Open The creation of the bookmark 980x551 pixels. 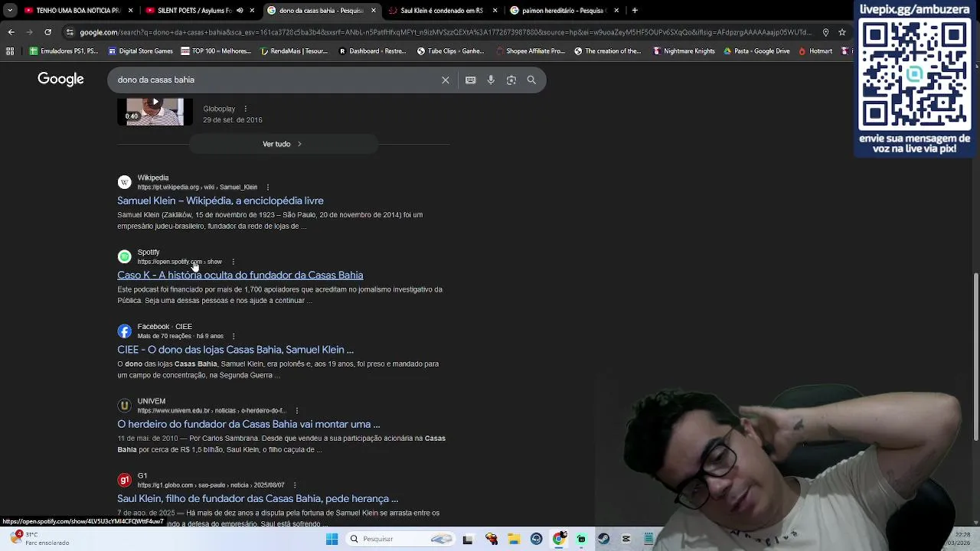(x=608, y=51)
